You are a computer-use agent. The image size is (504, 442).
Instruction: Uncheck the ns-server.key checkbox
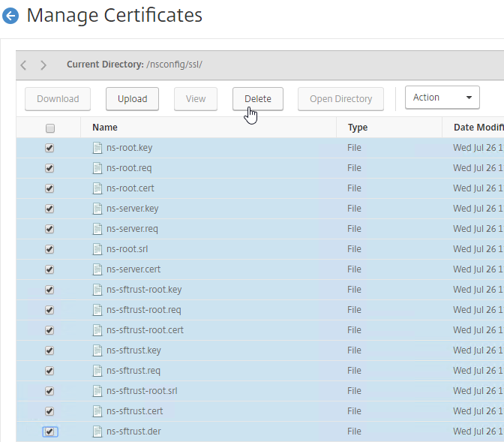49,209
